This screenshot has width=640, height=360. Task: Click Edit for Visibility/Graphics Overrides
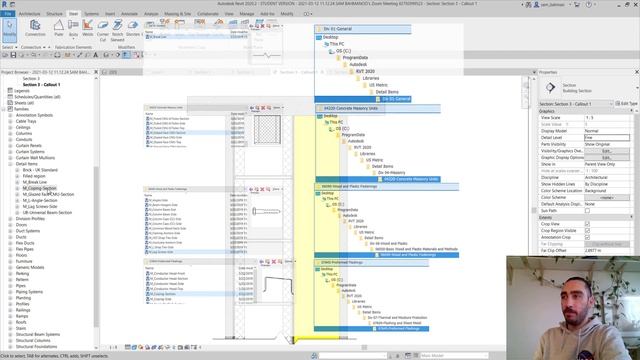(x=607, y=151)
